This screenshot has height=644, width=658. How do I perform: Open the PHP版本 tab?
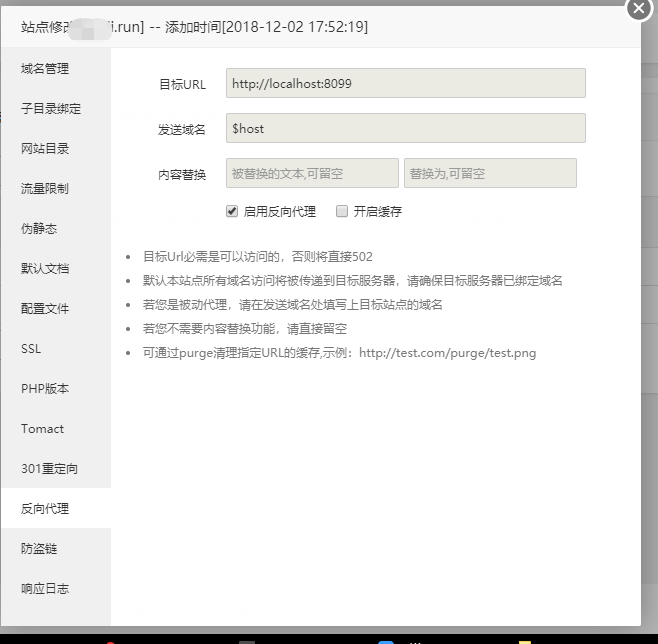click(x=45, y=389)
